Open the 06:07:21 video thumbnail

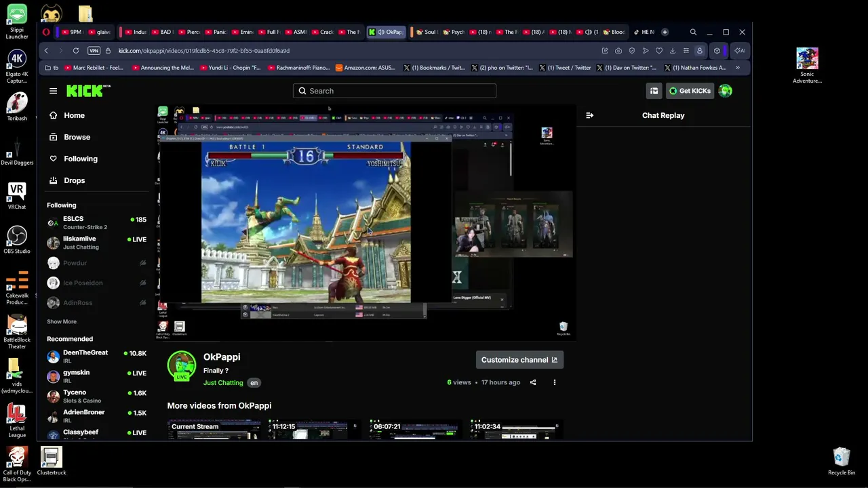tap(416, 430)
